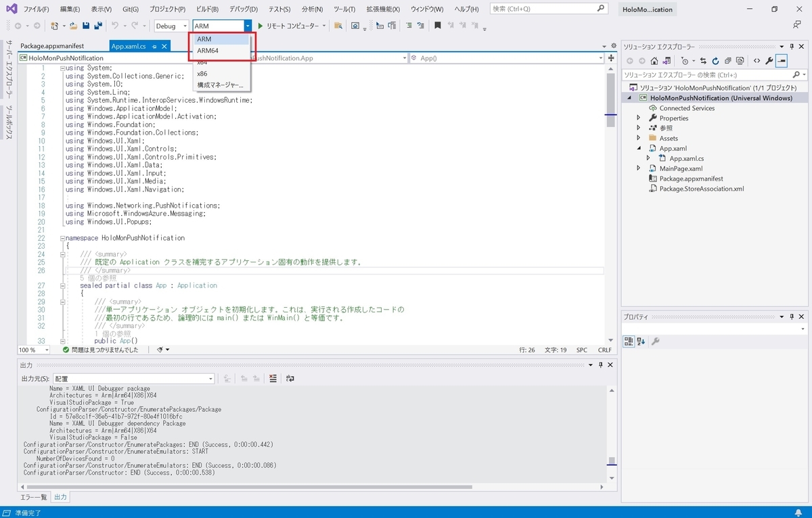The height and width of the screenshot is (518, 812).
Task: Switch to the Package.appxmanifest tab
Action: click(52, 46)
